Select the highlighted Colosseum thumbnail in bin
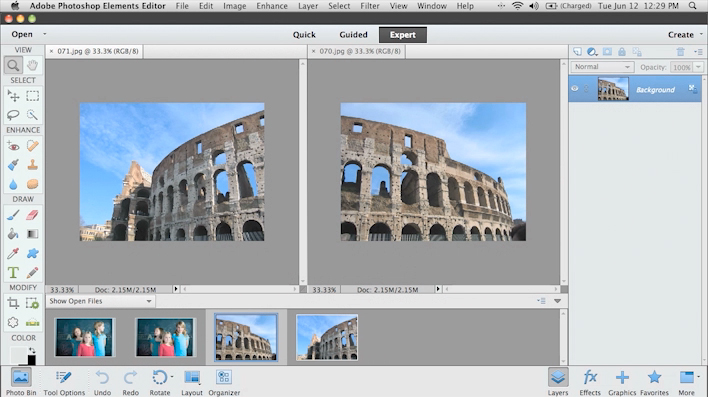This screenshot has height=397, width=708. 246,337
